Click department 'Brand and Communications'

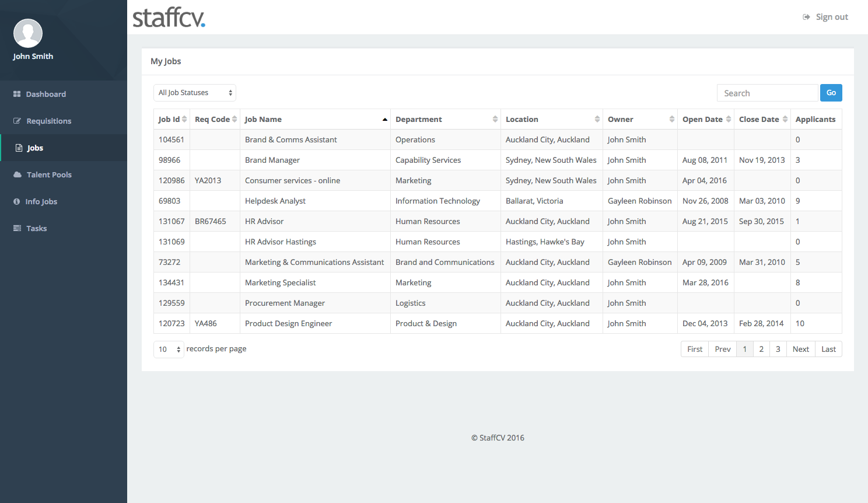click(445, 262)
